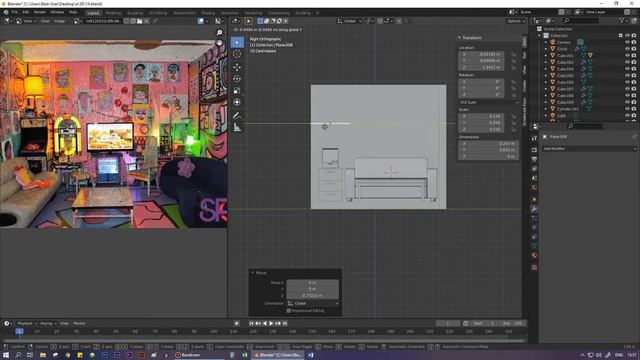Open Object Constraints properties tab icon
Screen dimensions: 640x360
(534, 237)
